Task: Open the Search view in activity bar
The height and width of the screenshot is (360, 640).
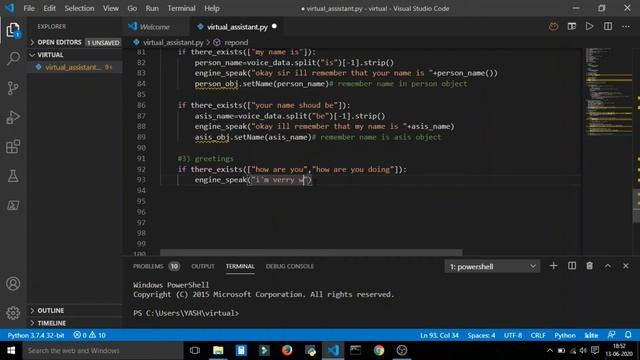Action: point(13,59)
